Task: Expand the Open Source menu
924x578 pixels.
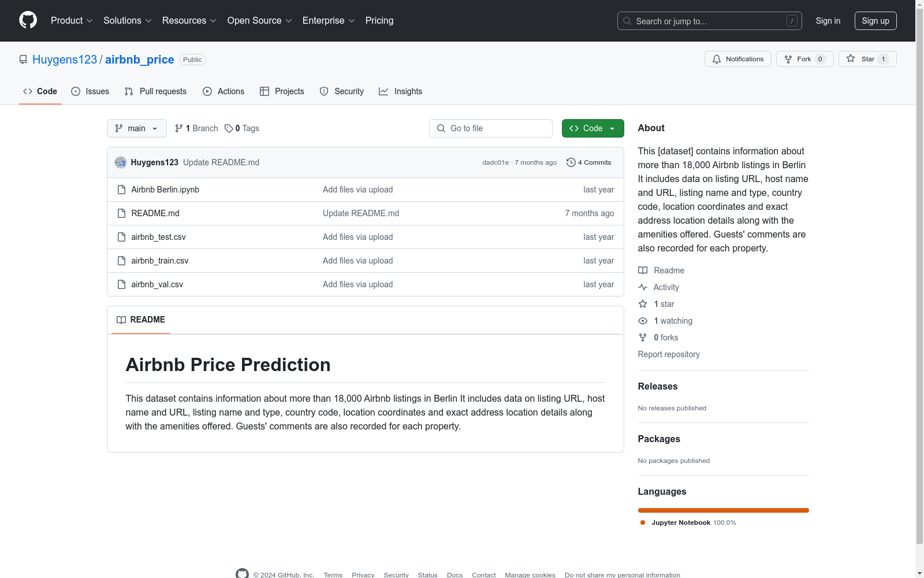Action: tap(260, 21)
